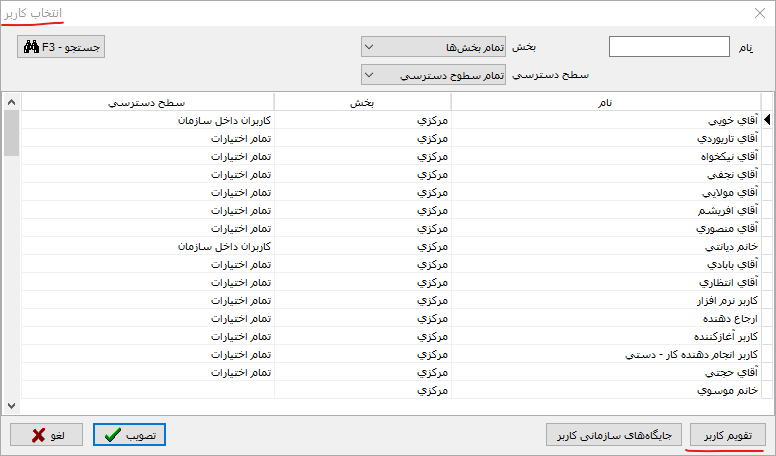Click the vertical scrollbar thumb
This screenshot has height=456, width=776.
pos(11,134)
